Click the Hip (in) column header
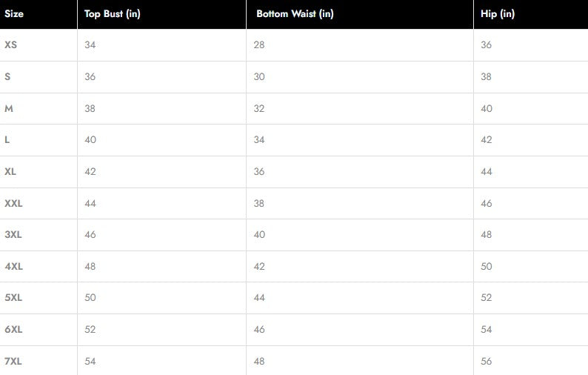588x375 pixels. point(498,14)
